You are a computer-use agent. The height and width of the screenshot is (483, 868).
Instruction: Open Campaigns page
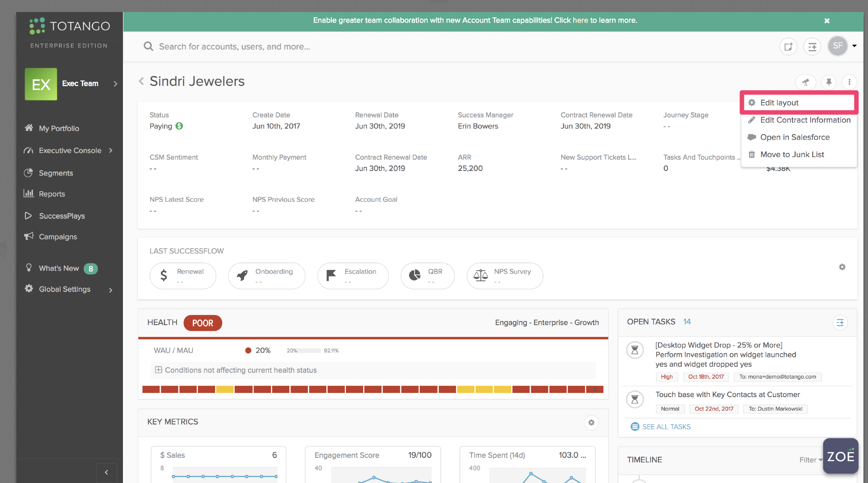[58, 237]
